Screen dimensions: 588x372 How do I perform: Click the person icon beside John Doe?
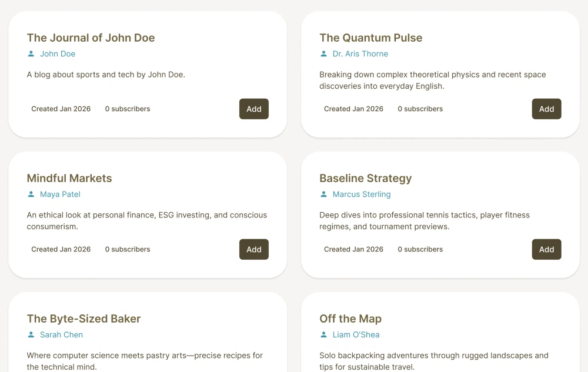(31, 54)
